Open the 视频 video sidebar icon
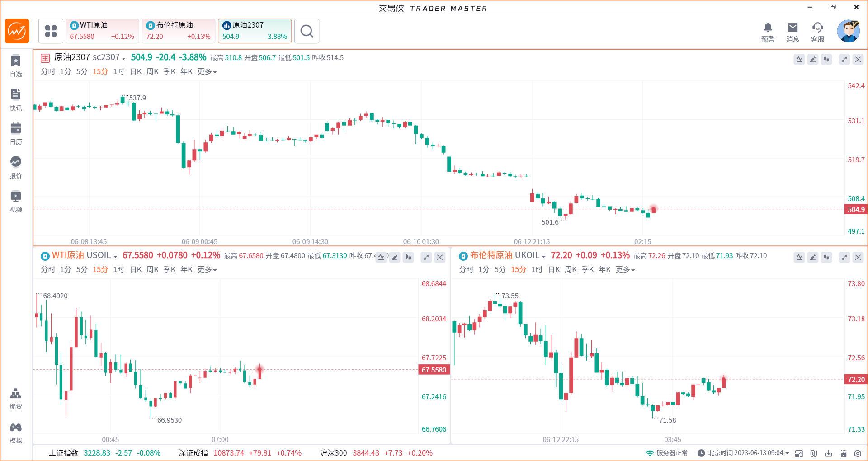Image resolution: width=868 pixels, height=461 pixels. [16, 202]
